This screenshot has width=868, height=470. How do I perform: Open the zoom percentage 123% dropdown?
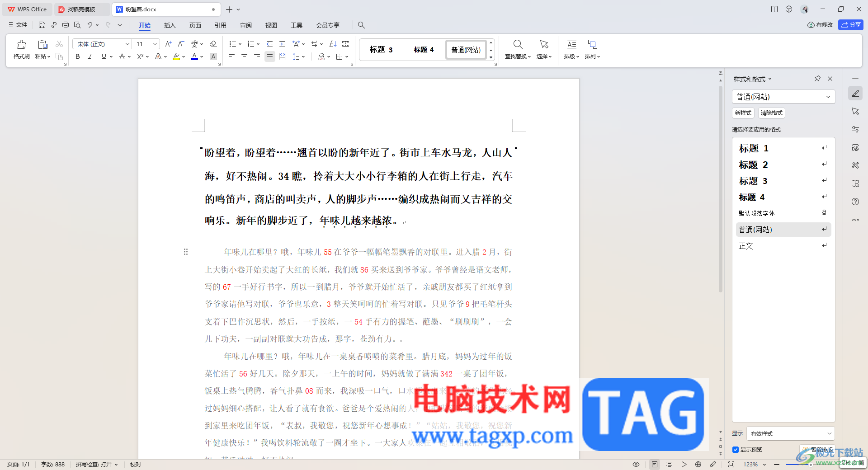[764, 465]
